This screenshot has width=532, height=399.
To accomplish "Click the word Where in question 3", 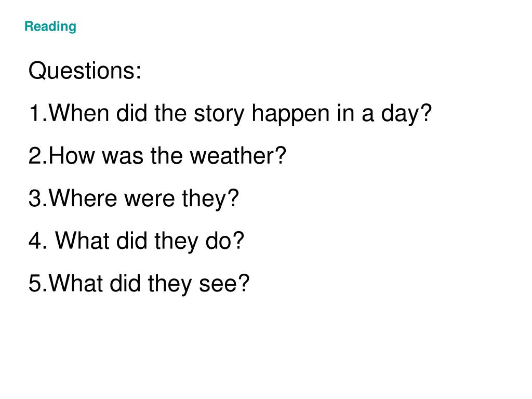I will click(83, 198).
